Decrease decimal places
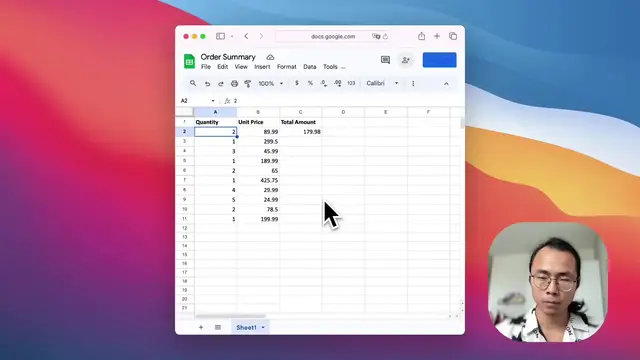The width and height of the screenshot is (640, 360). [323, 83]
